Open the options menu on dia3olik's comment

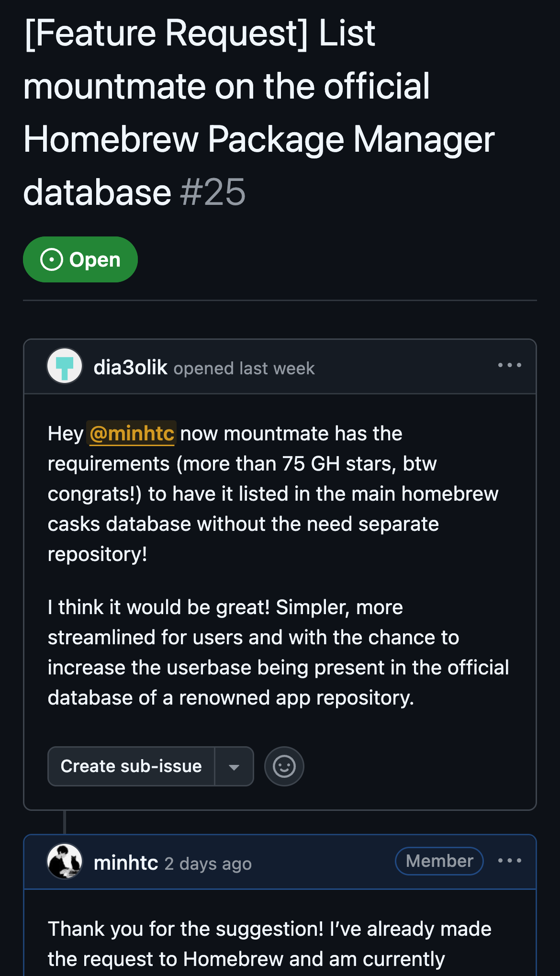coord(509,365)
